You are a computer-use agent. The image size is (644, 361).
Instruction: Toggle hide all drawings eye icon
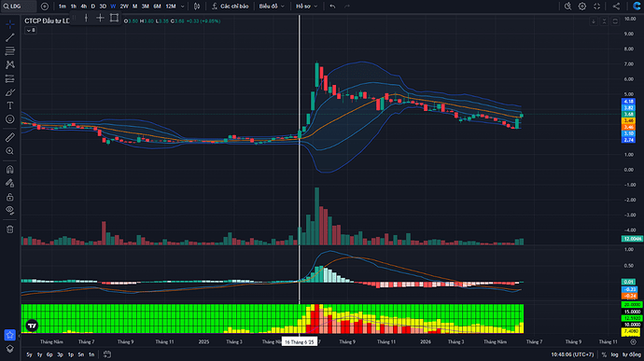click(10, 210)
